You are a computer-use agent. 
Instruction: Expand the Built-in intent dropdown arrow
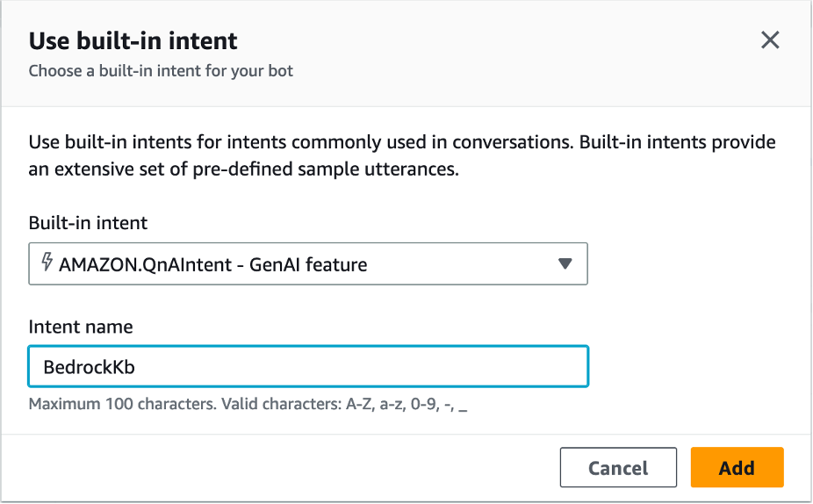pos(565,264)
